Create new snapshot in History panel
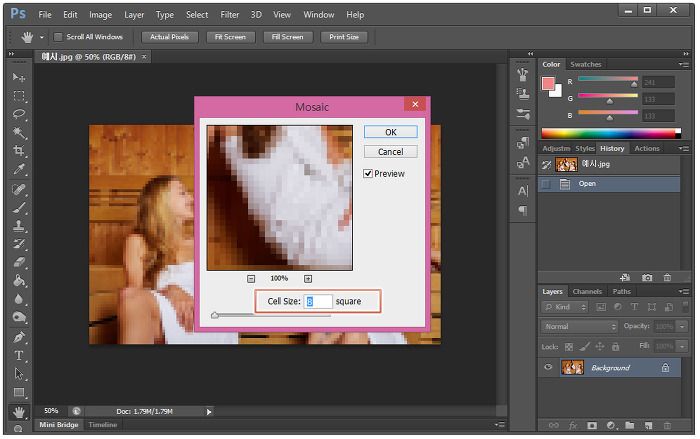The height and width of the screenshot is (439, 700). [647, 277]
